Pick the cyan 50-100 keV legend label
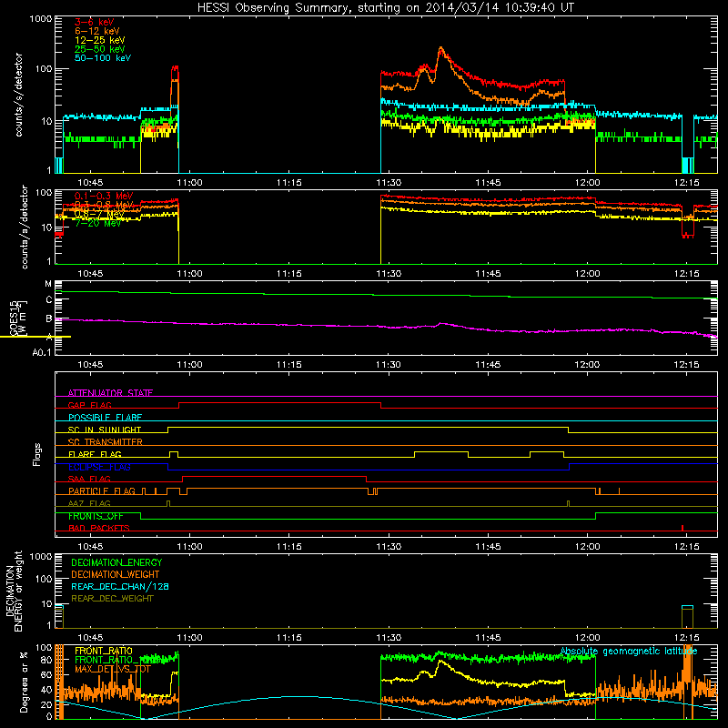 [x=103, y=58]
